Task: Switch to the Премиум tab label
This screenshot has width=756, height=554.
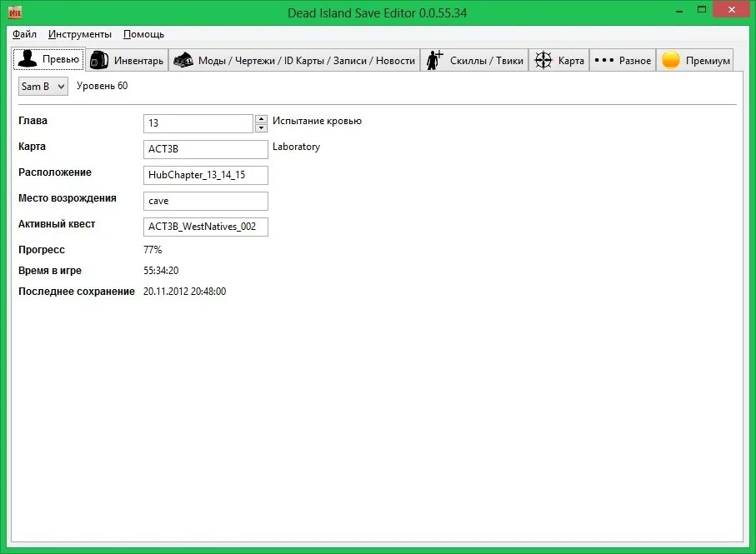Action: (708, 61)
